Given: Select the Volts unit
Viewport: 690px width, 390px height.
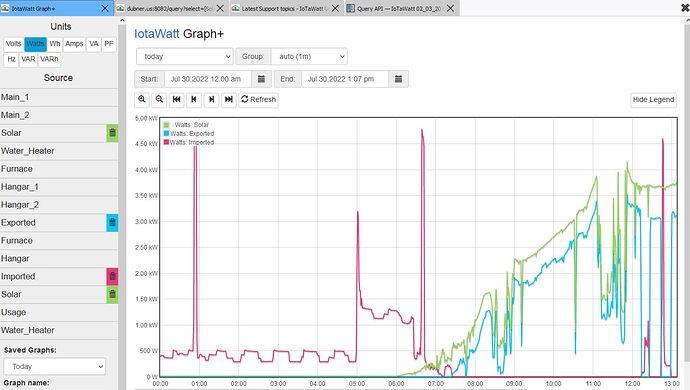Looking at the screenshot, I should [14, 44].
